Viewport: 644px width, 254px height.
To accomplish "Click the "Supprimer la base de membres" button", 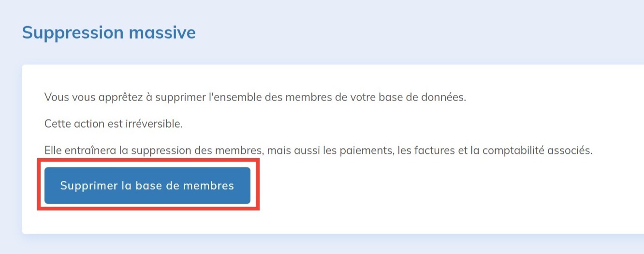I will click(x=147, y=186).
